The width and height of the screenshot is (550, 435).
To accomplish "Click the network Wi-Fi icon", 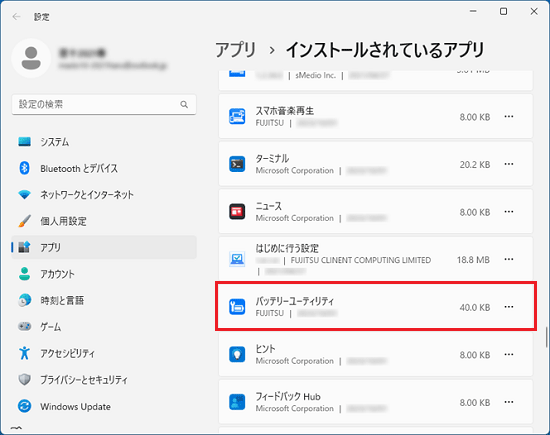I will (25, 195).
